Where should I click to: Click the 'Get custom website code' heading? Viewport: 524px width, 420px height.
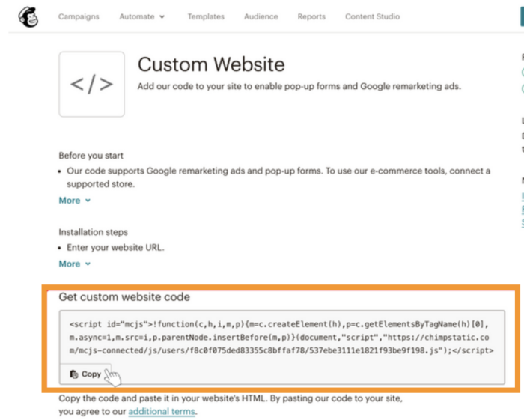124,297
